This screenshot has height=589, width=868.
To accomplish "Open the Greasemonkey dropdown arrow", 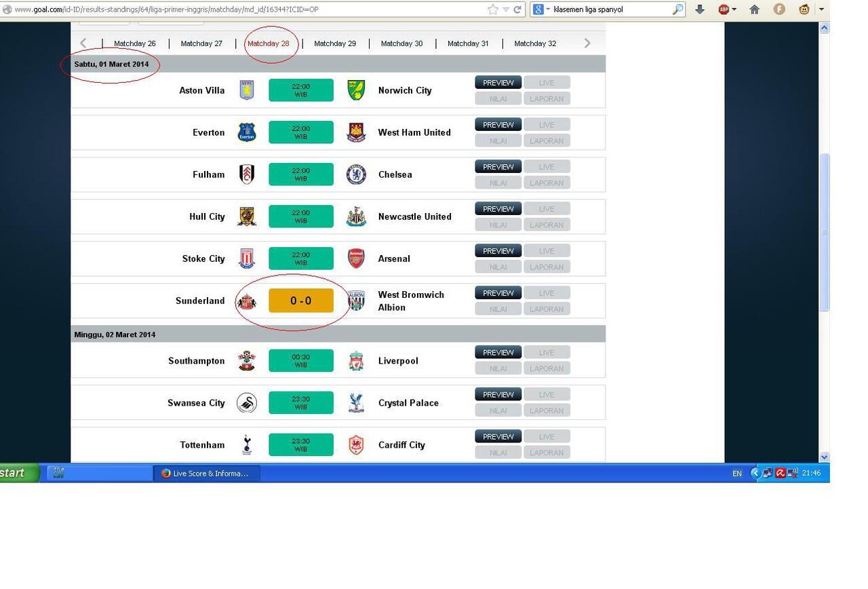I will [x=821, y=9].
